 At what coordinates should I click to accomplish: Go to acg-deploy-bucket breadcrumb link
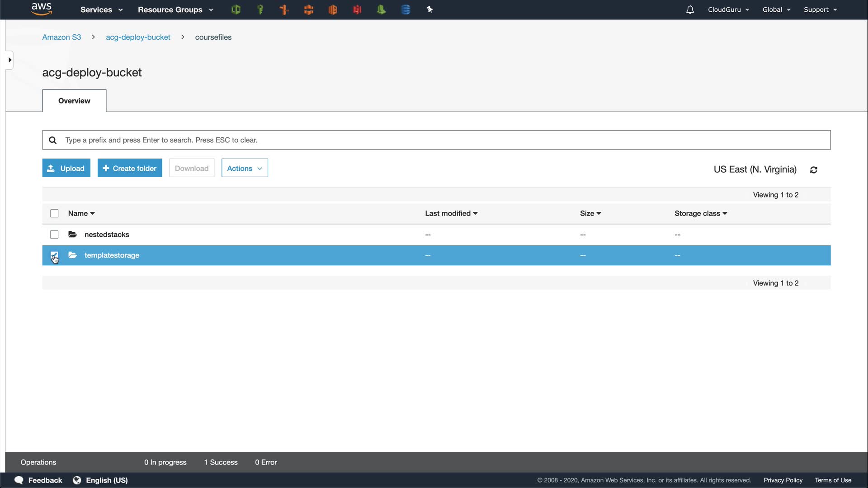click(x=138, y=37)
